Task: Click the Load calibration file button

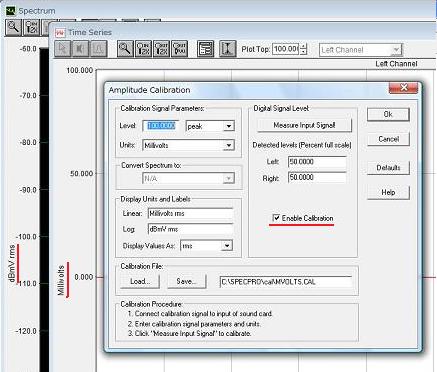Action: pyautogui.click(x=140, y=282)
